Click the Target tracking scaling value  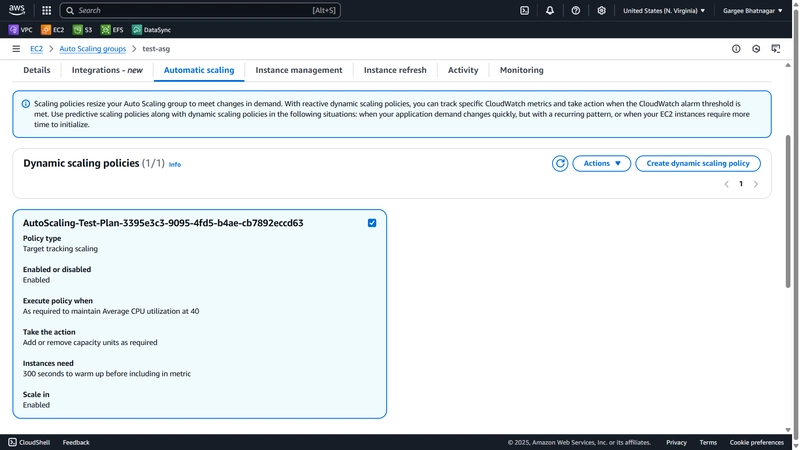click(x=60, y=249)
